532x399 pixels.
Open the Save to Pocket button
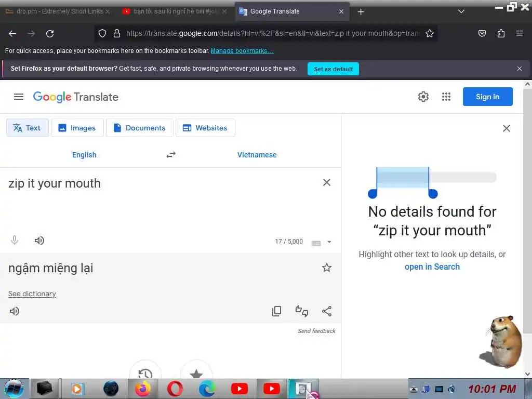coord(482,33)
